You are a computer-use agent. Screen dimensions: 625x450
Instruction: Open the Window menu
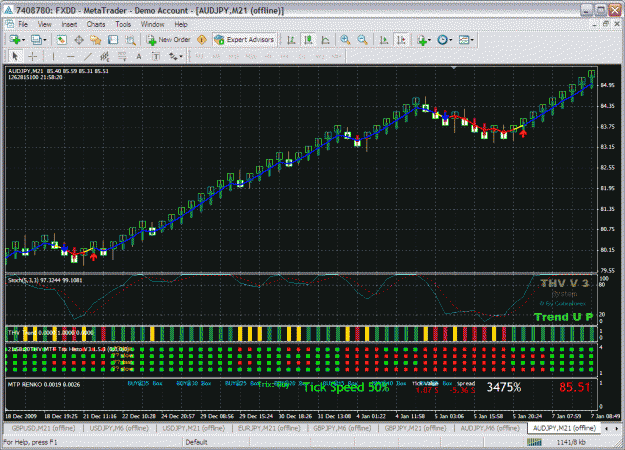(x=153, y=24)
